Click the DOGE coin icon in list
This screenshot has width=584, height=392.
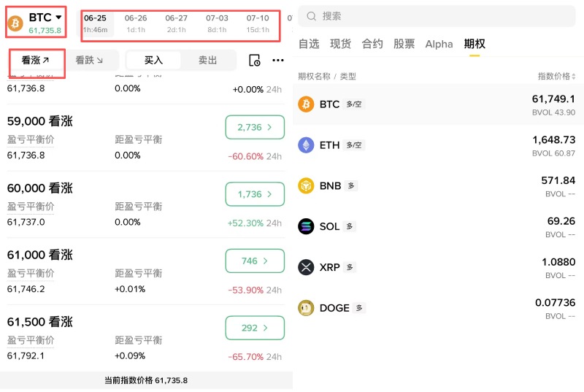pos(306,308)
